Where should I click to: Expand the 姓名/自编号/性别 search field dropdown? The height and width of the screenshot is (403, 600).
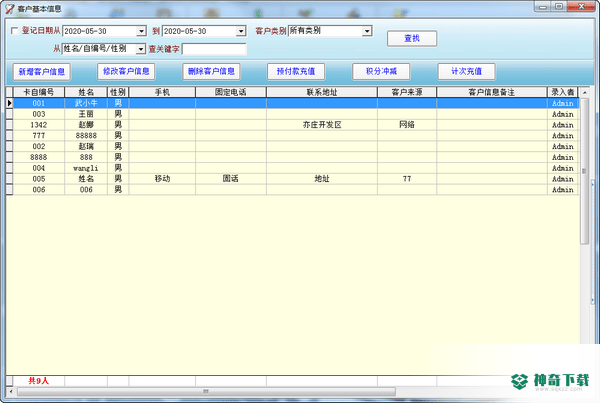point(141,49)
